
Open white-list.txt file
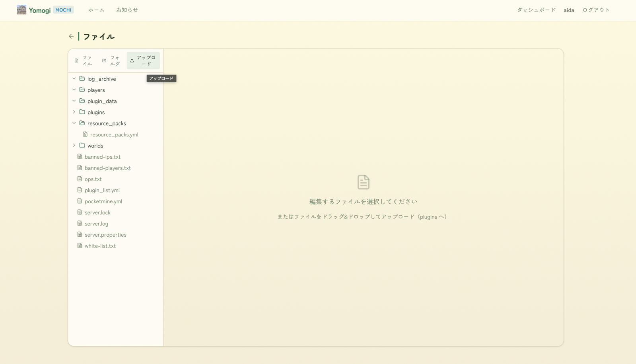pyautogui.click(x=100, y=246)
